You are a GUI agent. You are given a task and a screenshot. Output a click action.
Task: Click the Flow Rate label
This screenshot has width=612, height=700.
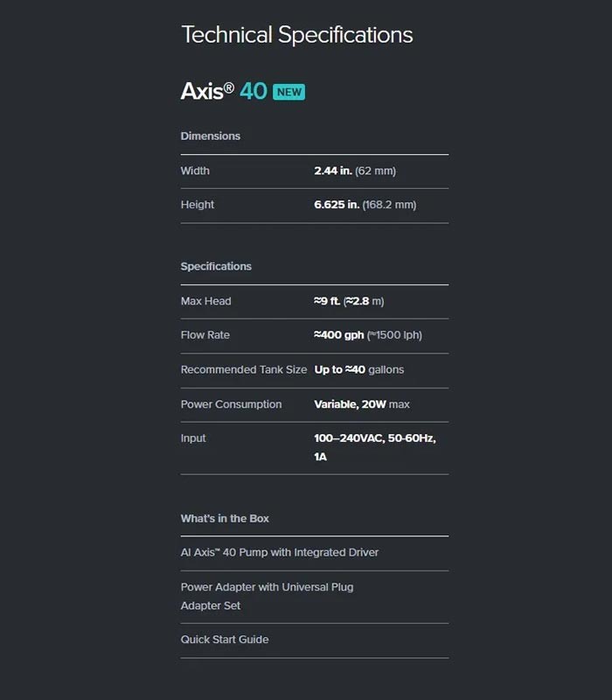205,335
